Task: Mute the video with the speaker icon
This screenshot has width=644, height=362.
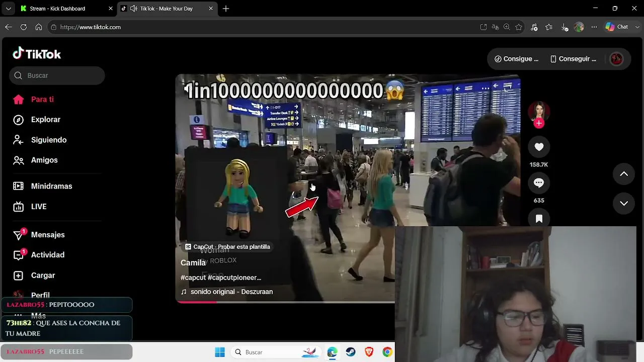Action: coord(187,88)
